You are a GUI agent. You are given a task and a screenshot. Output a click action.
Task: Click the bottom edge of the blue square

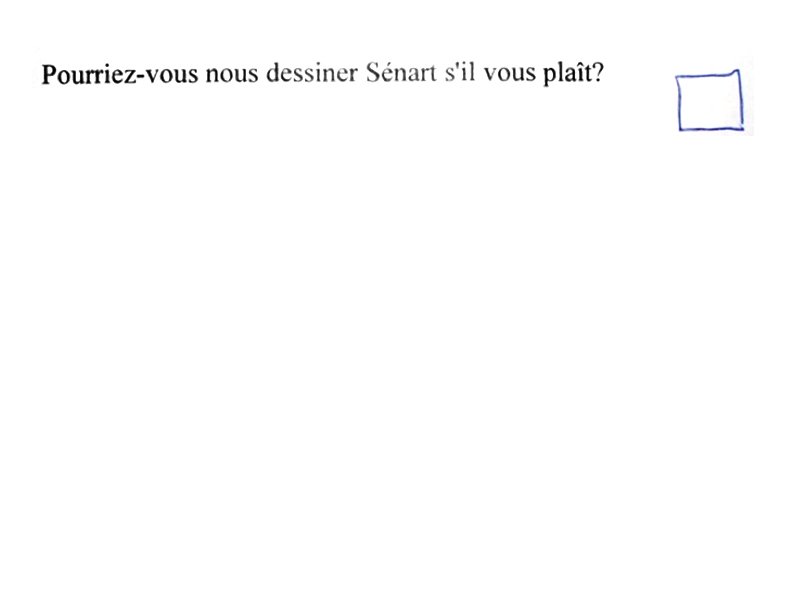(710, 129)
